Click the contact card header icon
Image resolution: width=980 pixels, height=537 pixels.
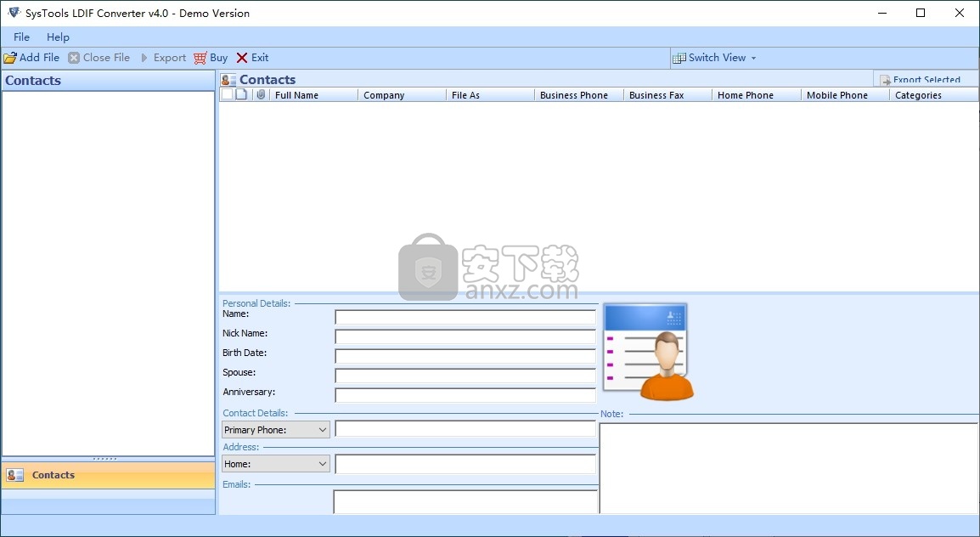click(228, 79)
